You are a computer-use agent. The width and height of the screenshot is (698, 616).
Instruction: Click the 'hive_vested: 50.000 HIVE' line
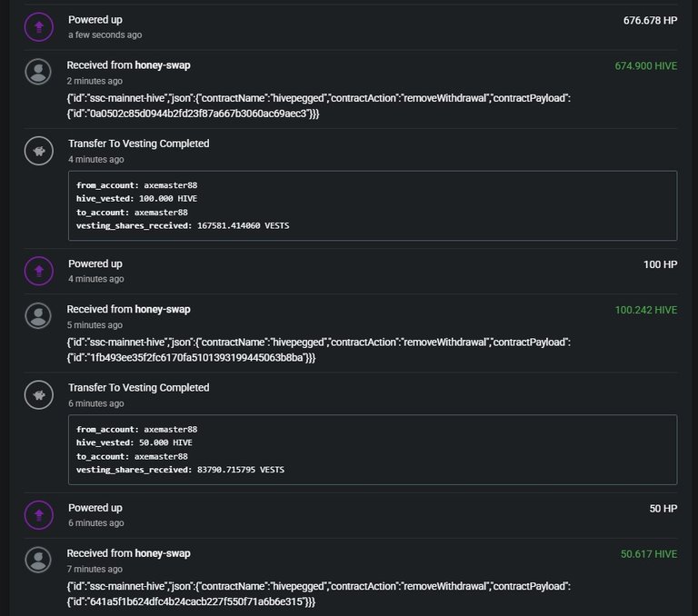tap(135, 442)
